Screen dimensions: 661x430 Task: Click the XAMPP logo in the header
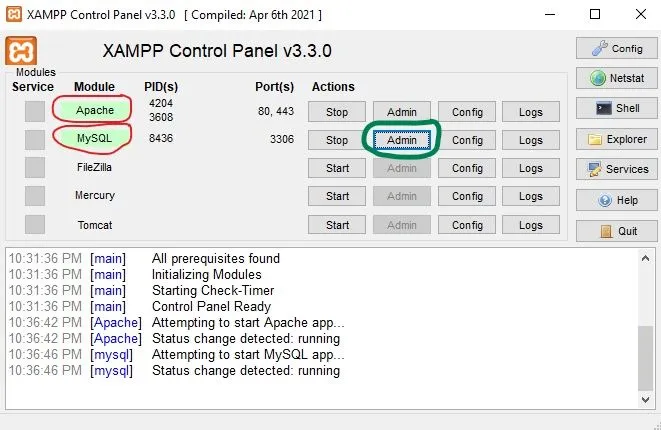point(21,51)
